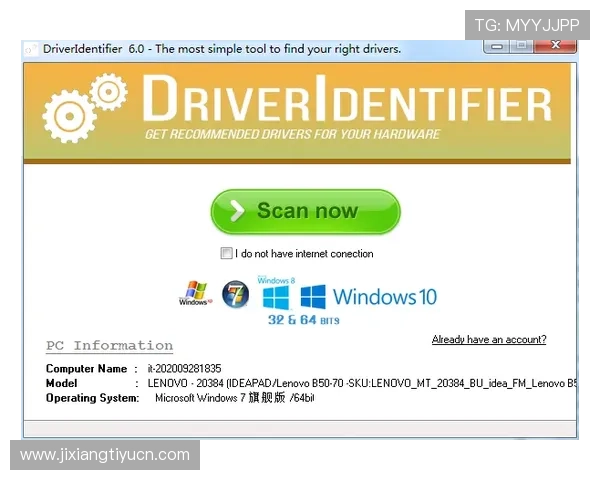Click the Windows XP logo
Viewport: 600px width, 480px height.
click(193, 294)
